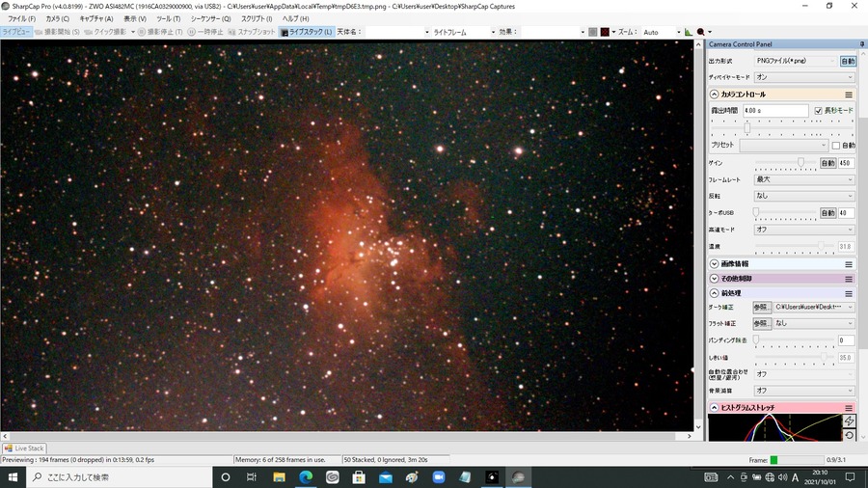Open the preset dropdown

pyautogui.click(x=784, y=145)
